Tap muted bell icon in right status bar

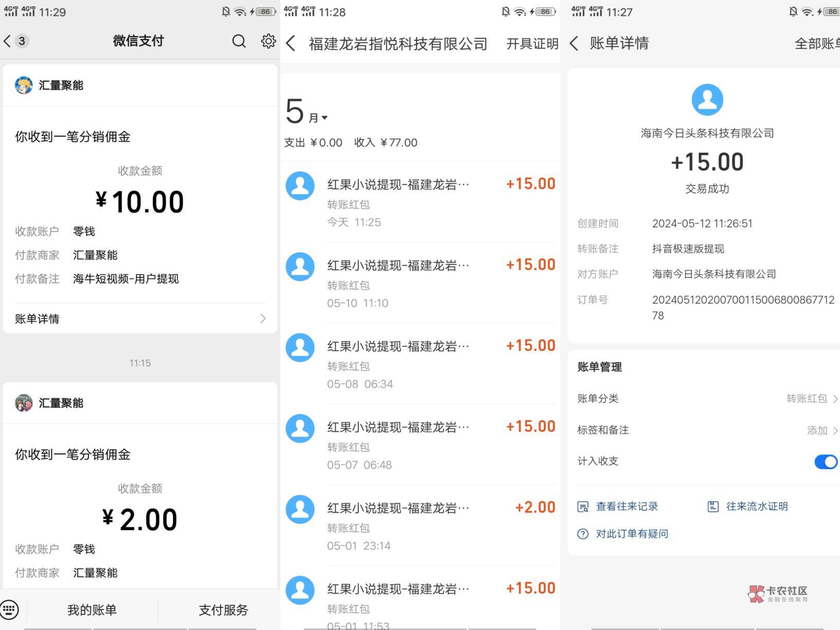click(793, 12)
